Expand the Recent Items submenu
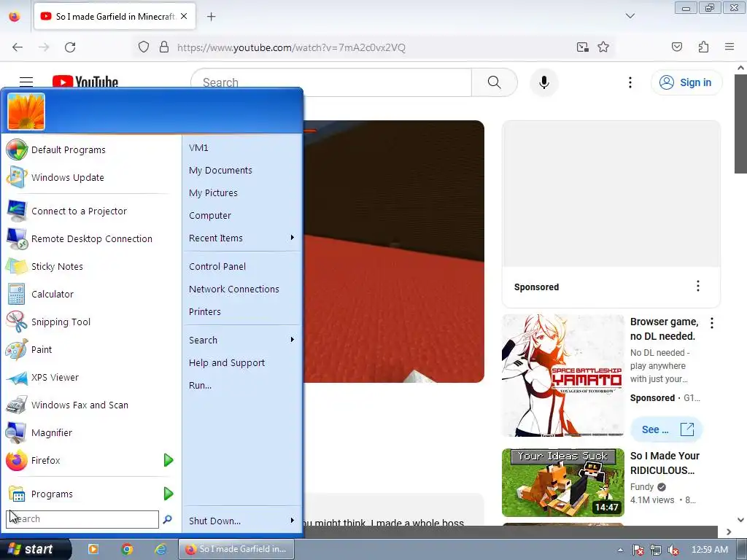The image size is (747, 560). [x=292, y=238]
